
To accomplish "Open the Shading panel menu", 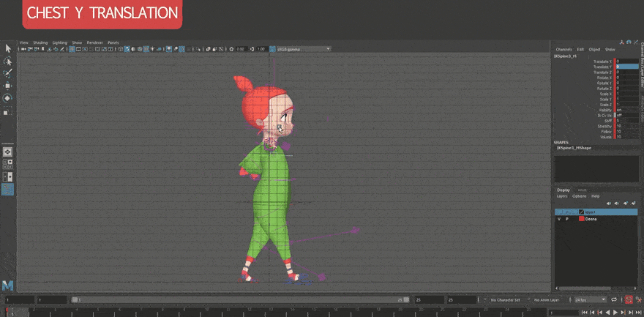I will point(40,42).
